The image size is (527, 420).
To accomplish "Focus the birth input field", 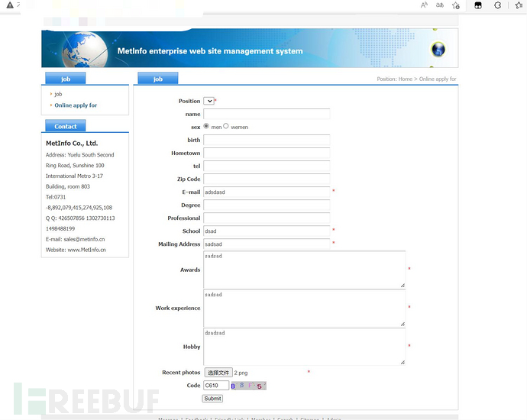I will [x=267, y=140].
